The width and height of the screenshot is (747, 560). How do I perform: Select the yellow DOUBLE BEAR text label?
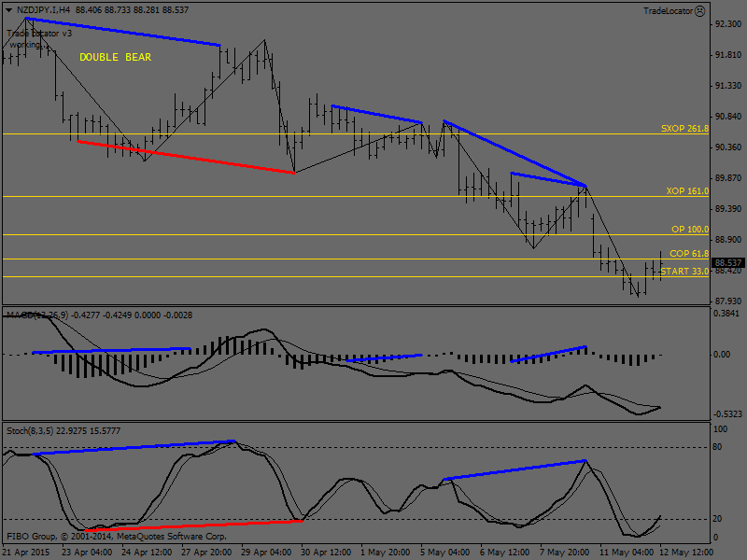pos(115,57)
